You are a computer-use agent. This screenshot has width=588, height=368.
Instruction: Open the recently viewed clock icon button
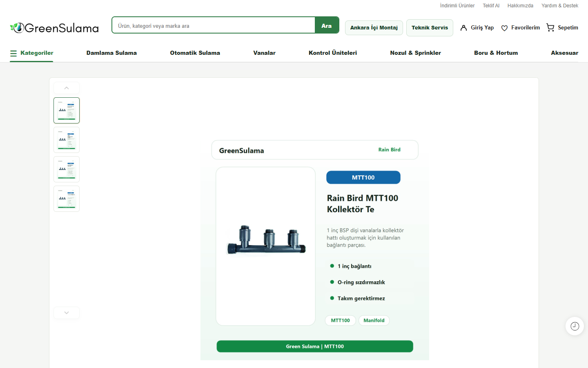[575, 326]
